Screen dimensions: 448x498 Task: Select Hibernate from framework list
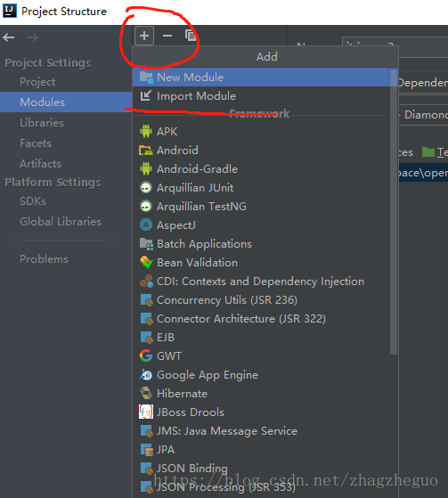click(x=262, y=393)
